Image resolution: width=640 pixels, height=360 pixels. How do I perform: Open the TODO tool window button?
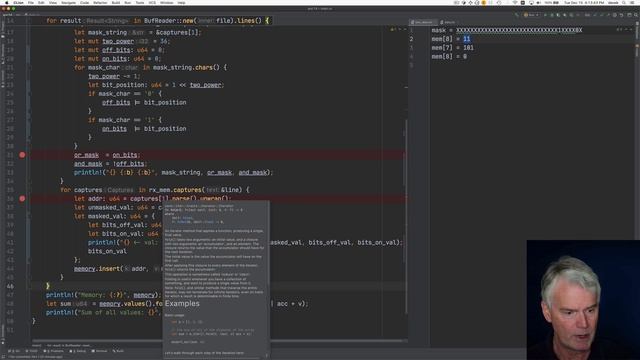(x=31, y=351)
